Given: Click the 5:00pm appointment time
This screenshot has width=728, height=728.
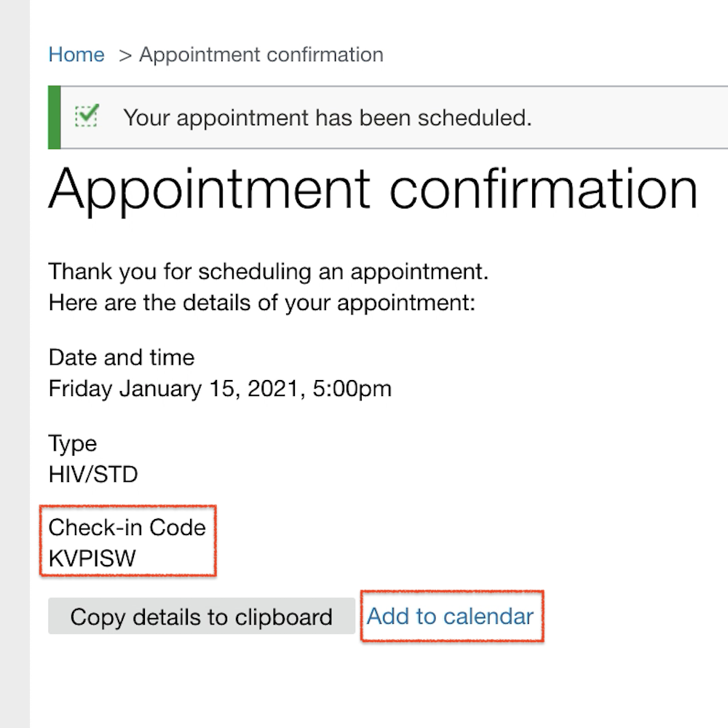Looking at the screenshot, I should point(352,389).
